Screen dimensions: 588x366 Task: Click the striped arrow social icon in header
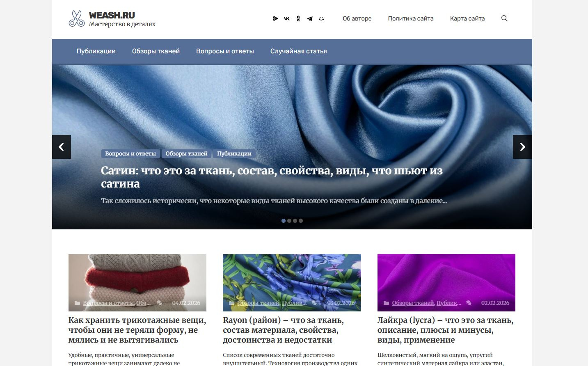[275, 18]
